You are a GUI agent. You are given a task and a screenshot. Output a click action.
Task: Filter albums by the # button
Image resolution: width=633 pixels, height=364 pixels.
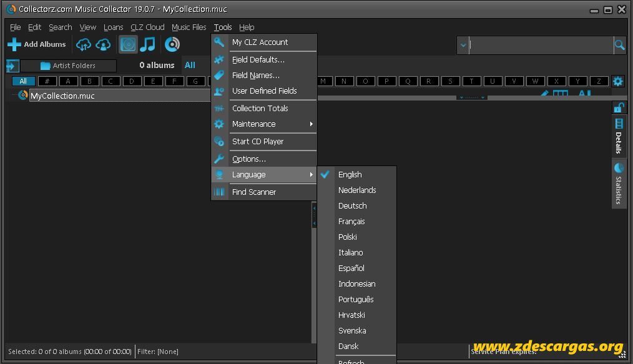click(47, 81)
